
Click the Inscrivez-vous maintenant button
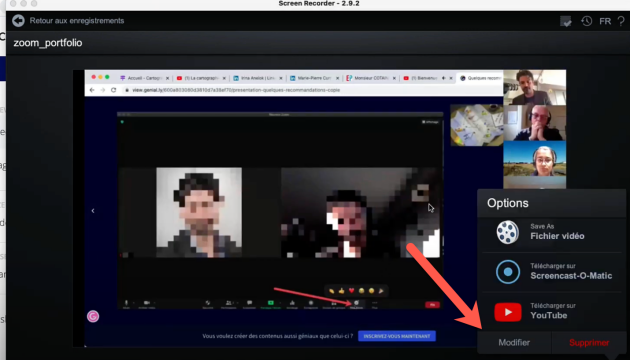point(397,336)
